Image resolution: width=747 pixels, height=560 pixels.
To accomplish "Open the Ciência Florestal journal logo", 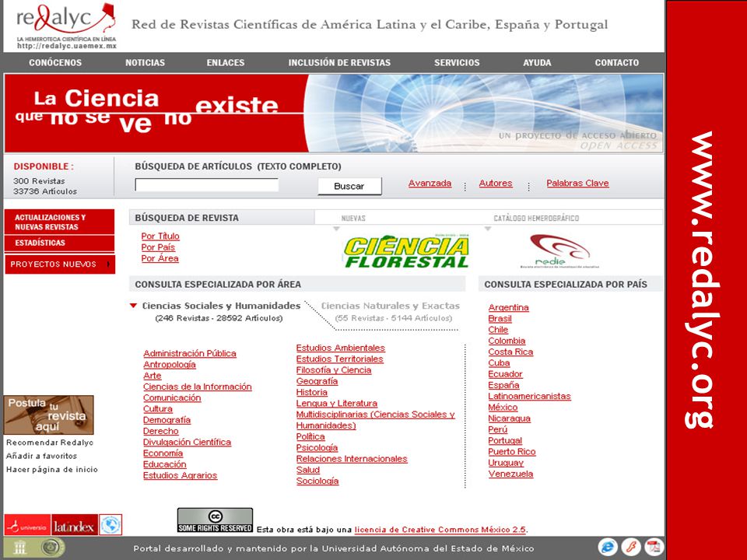I will pyautogui.click(x=406, y=251).
